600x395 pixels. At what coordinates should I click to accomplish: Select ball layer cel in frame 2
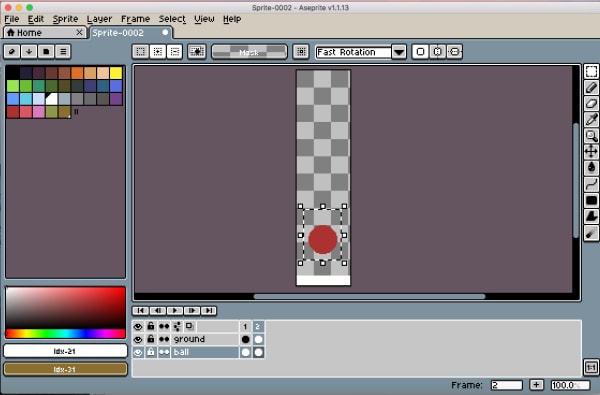pyautogui.click(x=259, y=353)
